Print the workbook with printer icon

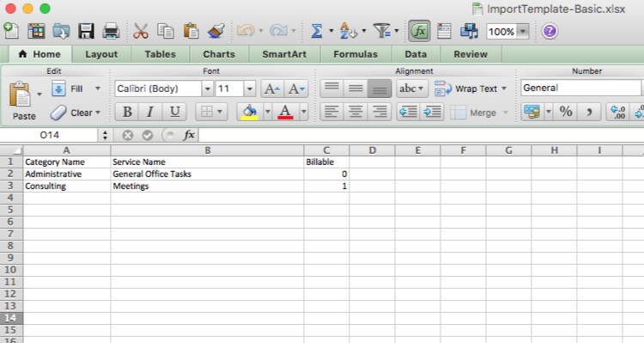click(x=111, y=31)
